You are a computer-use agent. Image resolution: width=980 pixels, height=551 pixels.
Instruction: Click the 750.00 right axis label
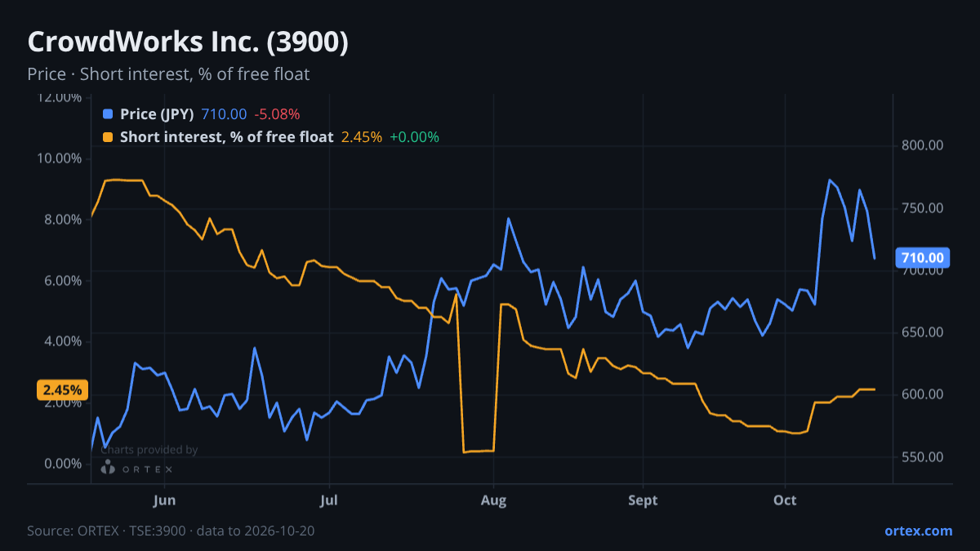point(923,208)
